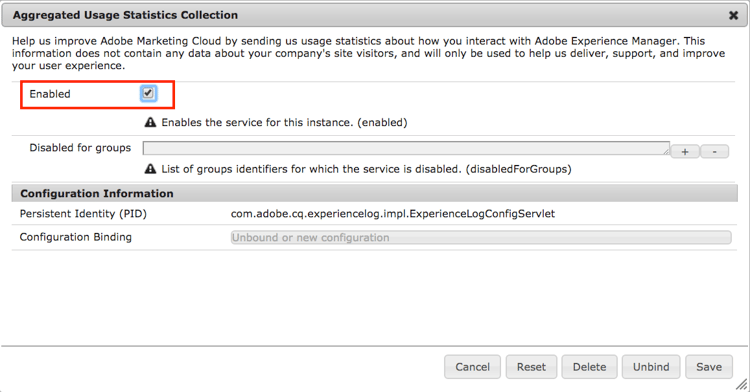Image resolution: width=750 pixels, height=392 pixels.
Task: Delete this configuration
Action: pyautogui.click(x=589, y=367)
